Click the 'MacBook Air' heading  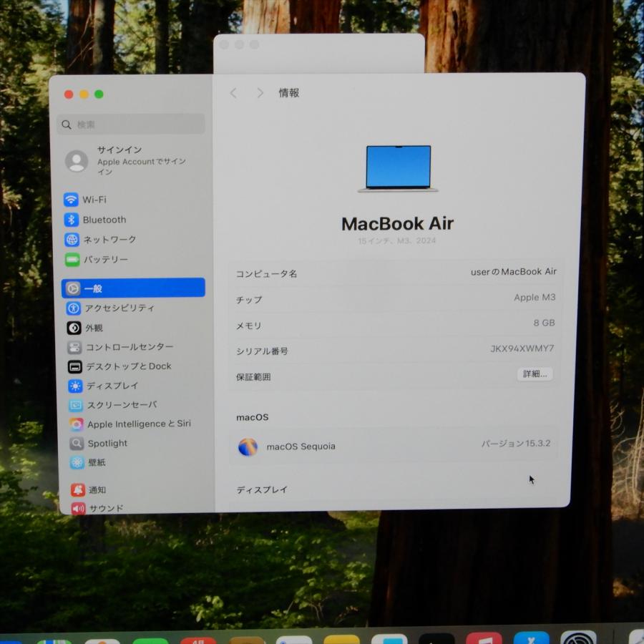[398, 224]
